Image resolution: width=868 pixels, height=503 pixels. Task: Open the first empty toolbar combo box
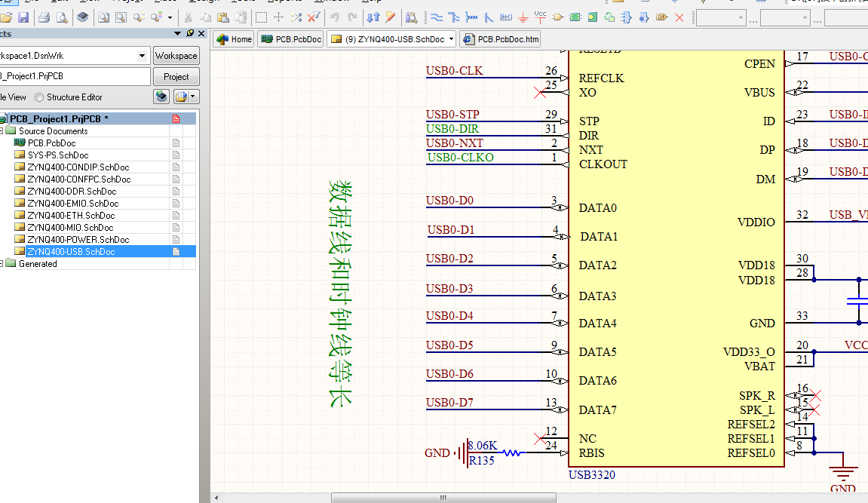coord(719,17)
